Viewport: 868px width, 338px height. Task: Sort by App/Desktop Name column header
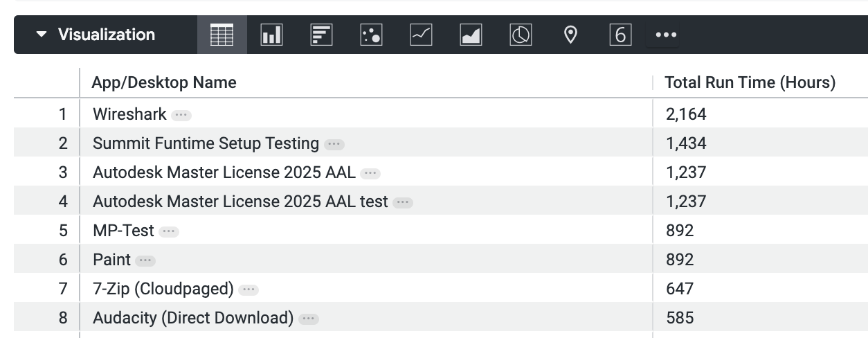click(x=165, y=82)
